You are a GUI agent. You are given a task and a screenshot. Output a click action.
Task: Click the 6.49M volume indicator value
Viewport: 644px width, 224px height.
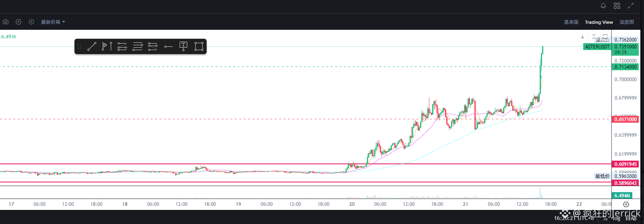[8, 37]
